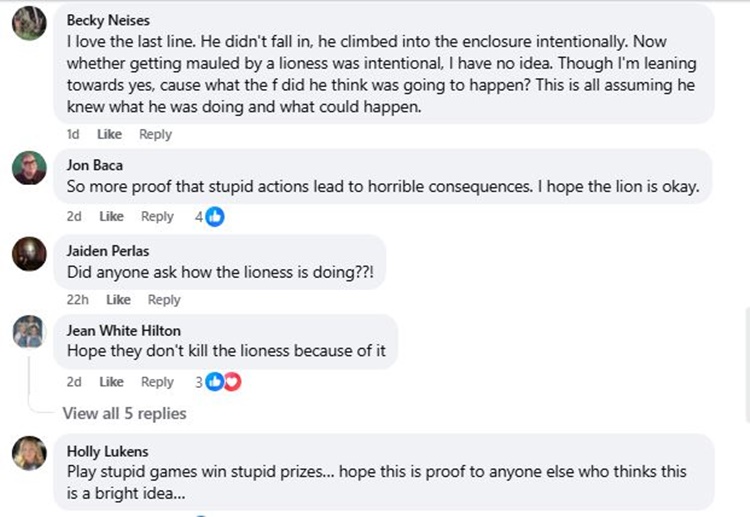Reply to Becky Neises' comment
The width and height of the screenshot is (750, 517).
(155, 134)
